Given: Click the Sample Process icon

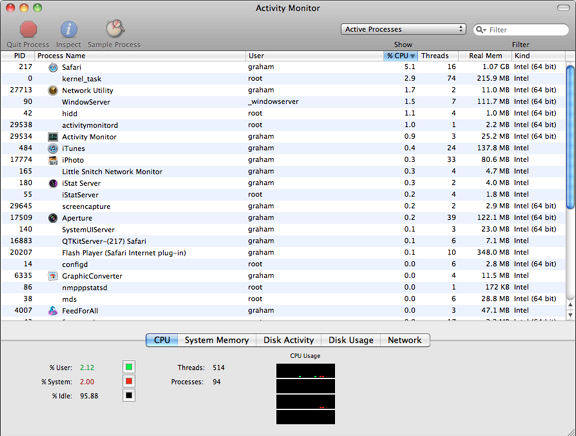Looking at the screenshot, I should click(115, 29).
